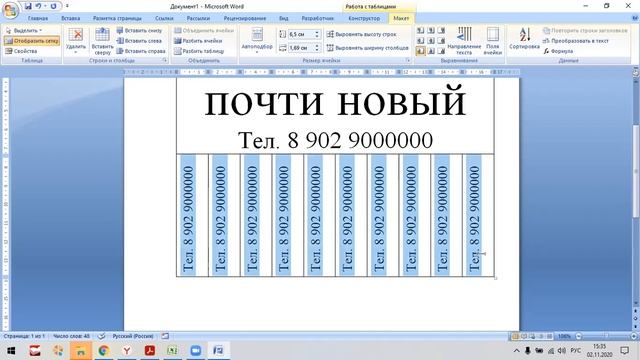This screenshot has width=640, height=360.
Task: Decrease column width with down spinner arrow
Action: coord(317,50)
